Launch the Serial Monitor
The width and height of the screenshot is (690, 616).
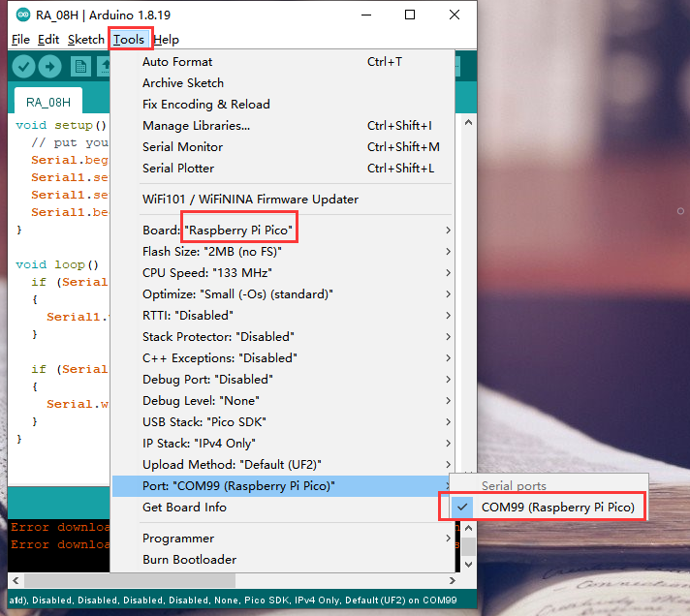pyautogui.click(x=283, y=147)
